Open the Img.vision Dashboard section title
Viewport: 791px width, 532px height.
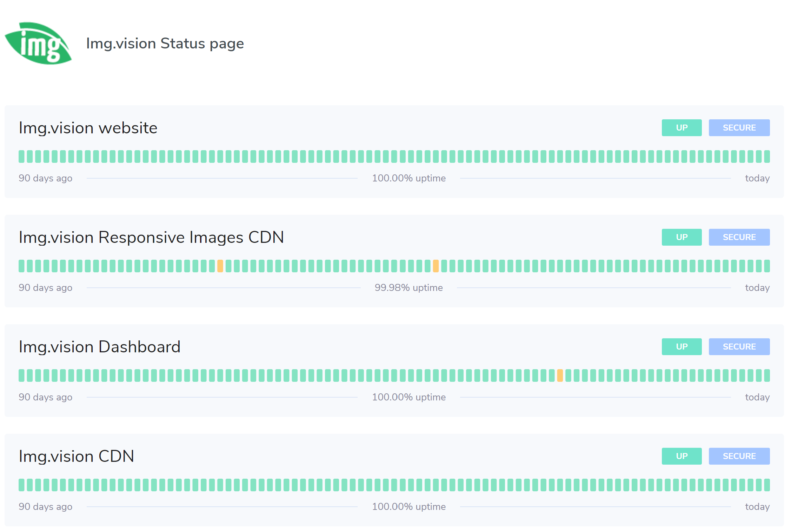coord(99,347)
